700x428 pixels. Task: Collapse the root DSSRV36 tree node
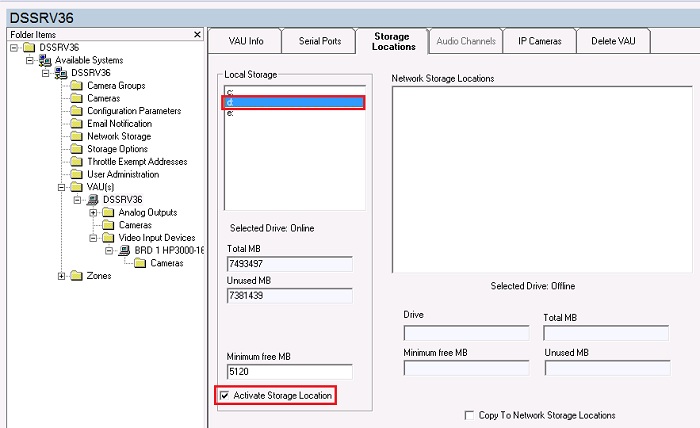(x=14, y=47)
